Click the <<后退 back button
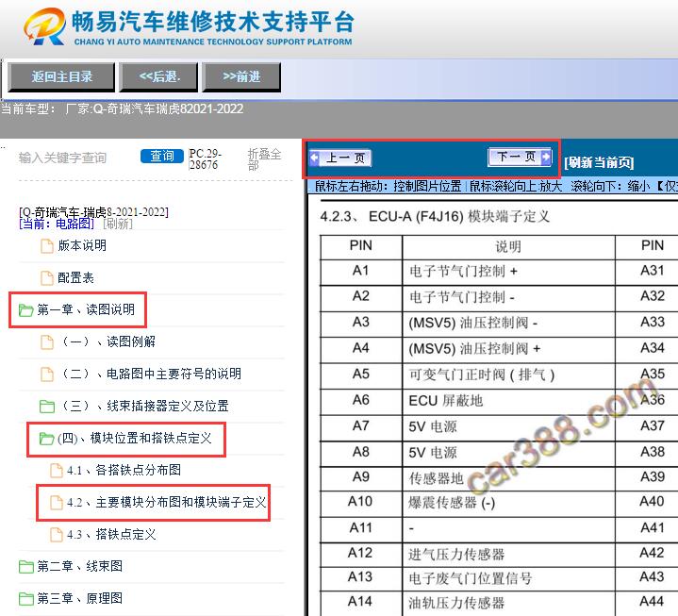 click(158, 77)
